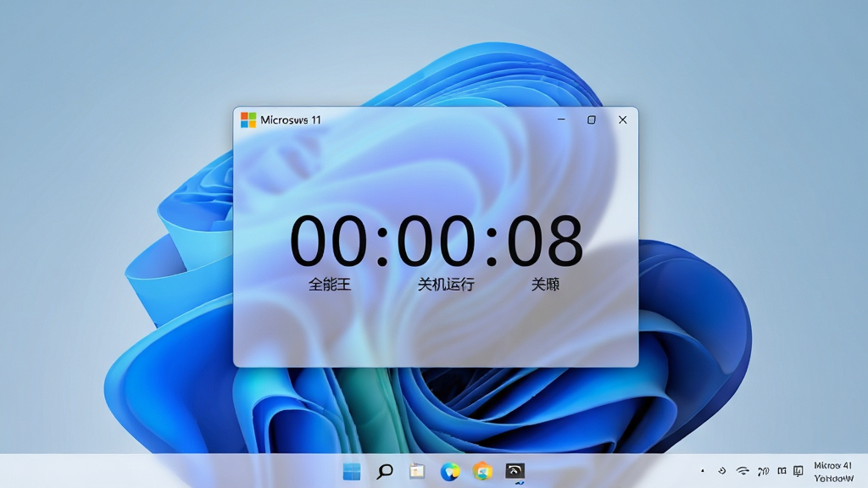Click the Wi-Fi network tray icon
Screen dimensions: 868x488
point(743,471)
